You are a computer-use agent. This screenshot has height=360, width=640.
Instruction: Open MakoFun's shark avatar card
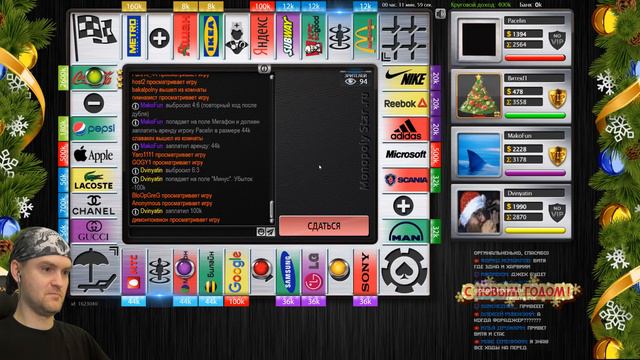tap(511, 154)
